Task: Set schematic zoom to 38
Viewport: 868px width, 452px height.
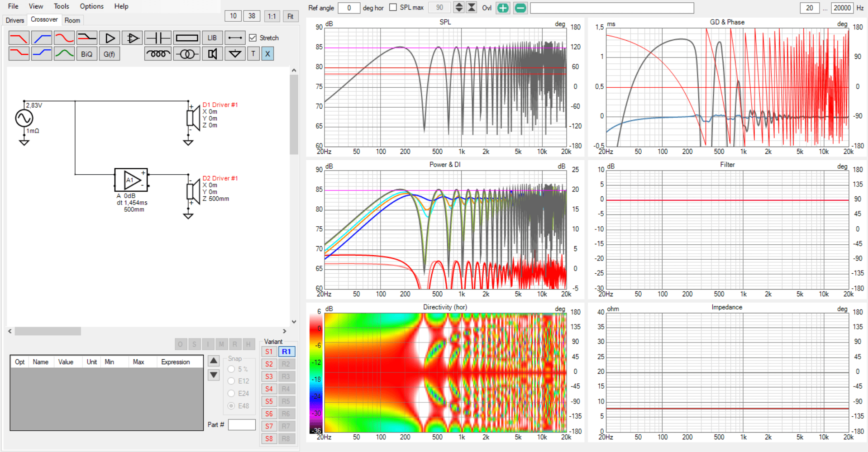Action: tap(252, 16)
